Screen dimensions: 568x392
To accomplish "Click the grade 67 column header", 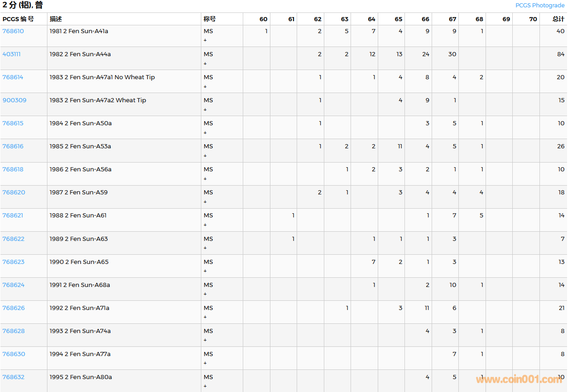I will tap(452, 19).
